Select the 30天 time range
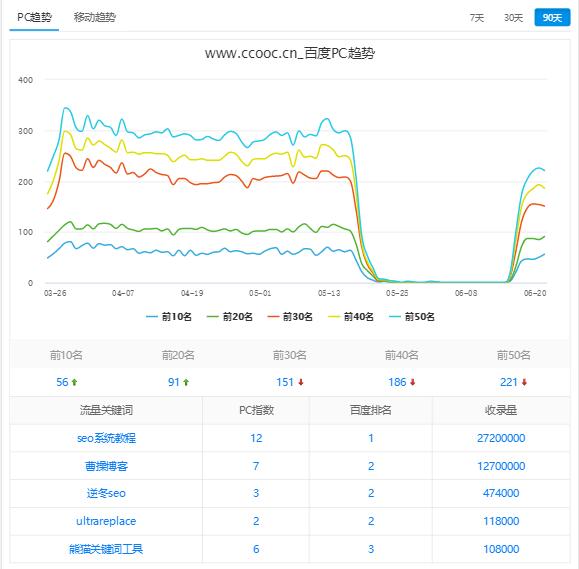 (513, 18)
